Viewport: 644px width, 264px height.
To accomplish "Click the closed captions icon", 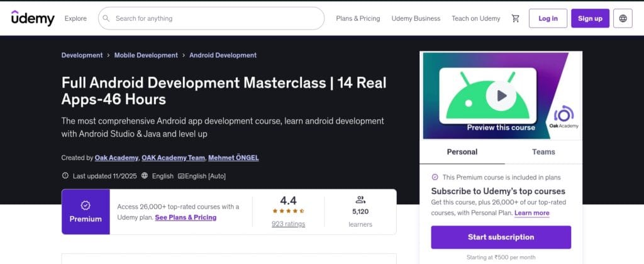I will [x=180, y=176].
